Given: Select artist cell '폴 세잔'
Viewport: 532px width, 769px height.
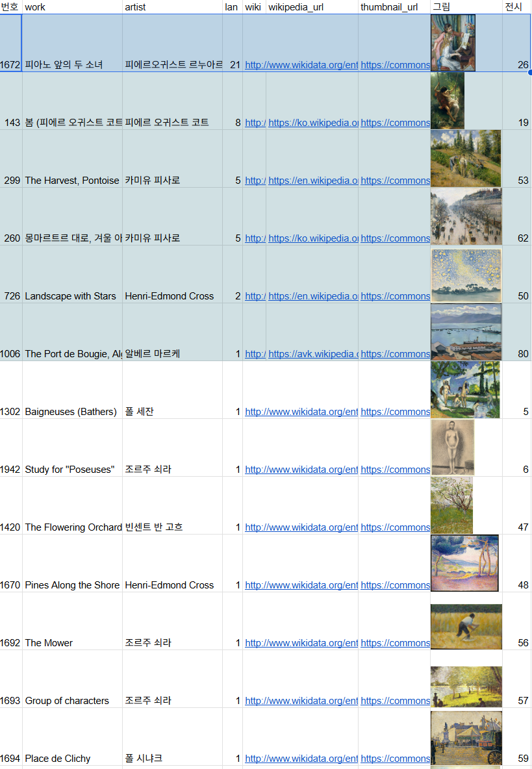Looking at the screenshot, I should coord(173,390).
